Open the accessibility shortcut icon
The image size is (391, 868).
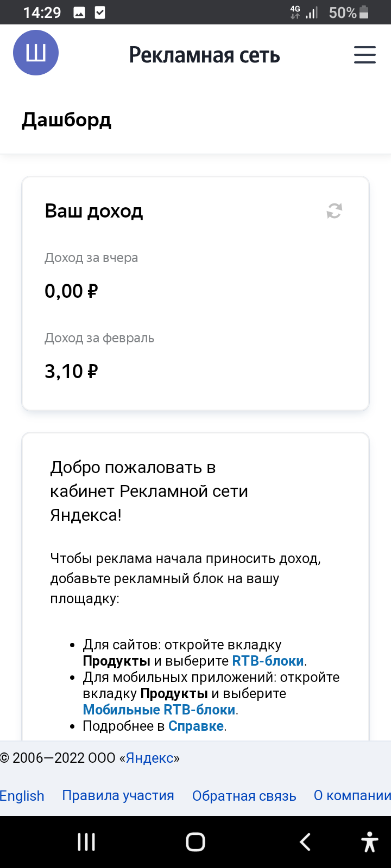pyautogui.click(x=370, y=842)
